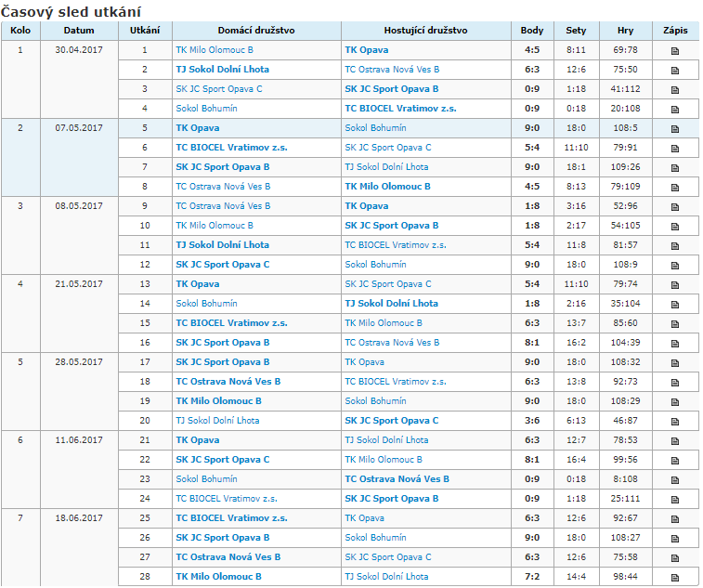703x588 pixels.
Task: Open the Zápis record icon for match 4
Action: [675, 109]
